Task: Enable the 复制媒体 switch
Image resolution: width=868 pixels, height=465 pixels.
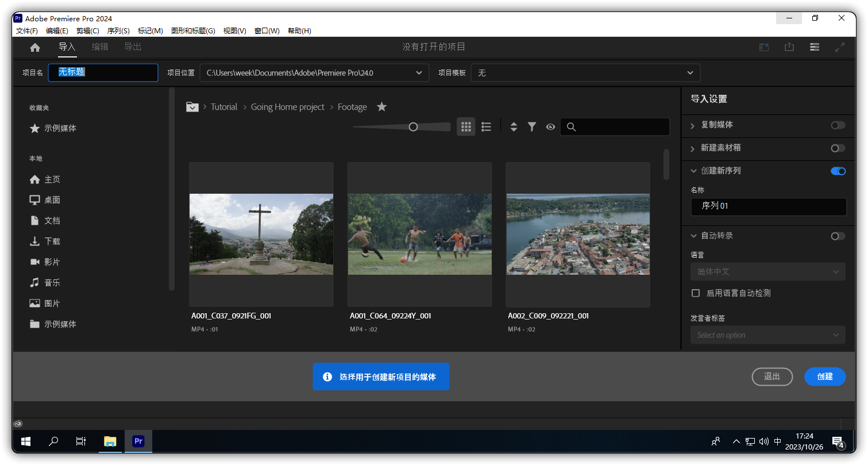Action: click(x=838, y=125)
